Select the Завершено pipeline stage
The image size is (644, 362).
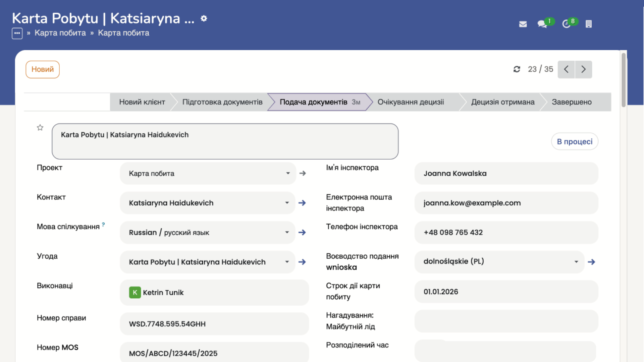(572, 102)
